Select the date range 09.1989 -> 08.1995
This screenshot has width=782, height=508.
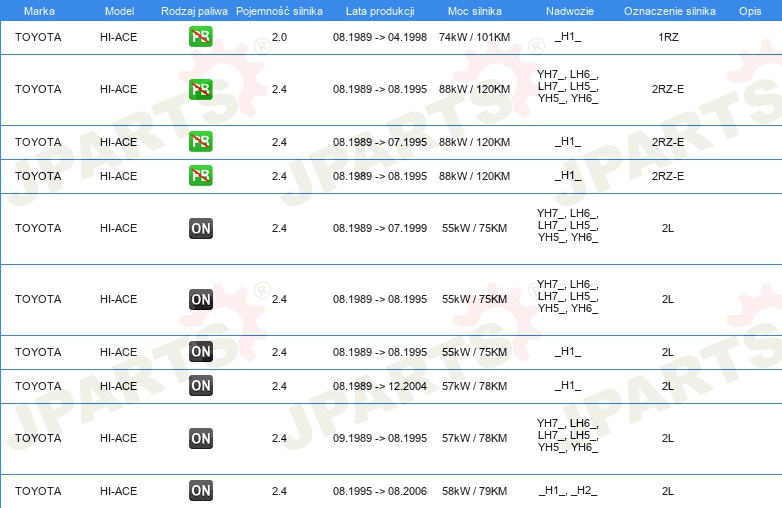pos(380,438)
